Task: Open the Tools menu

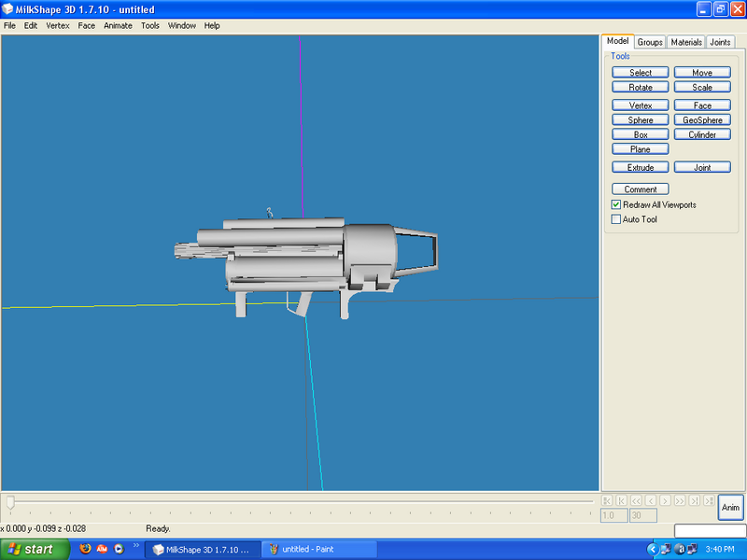Action: [x=150, y=26]
